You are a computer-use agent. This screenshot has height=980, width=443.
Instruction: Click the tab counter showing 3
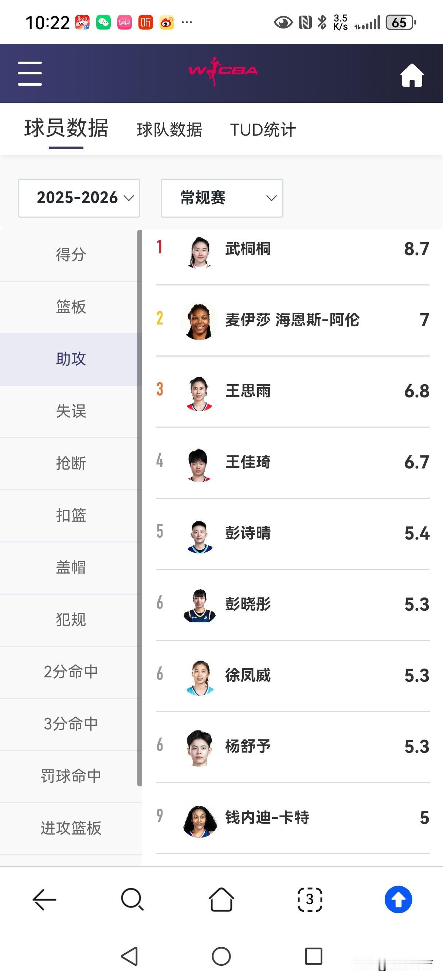[x=310, y=899]
